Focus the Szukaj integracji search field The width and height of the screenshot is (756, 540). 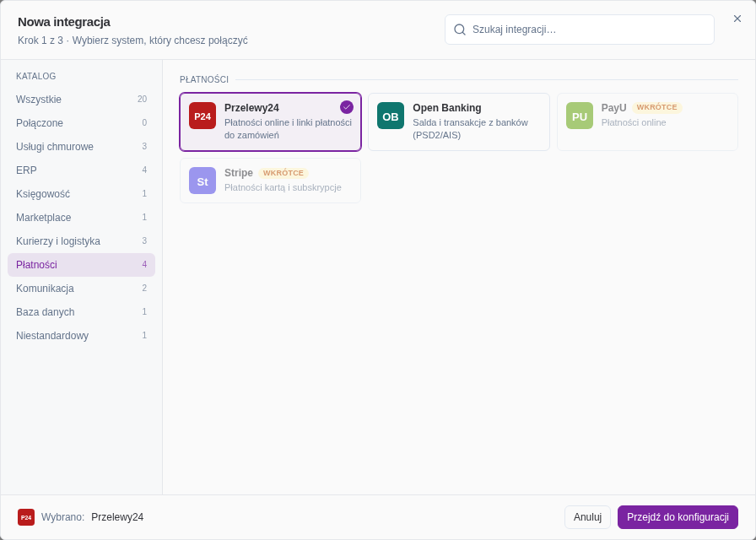580,30
